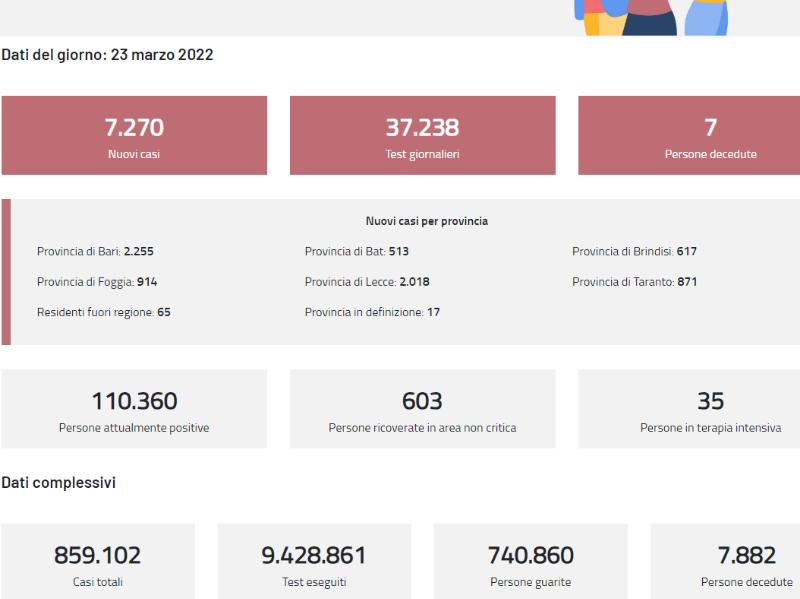Image resolution: width=800 pixels, height=599 pixels.
Task: Click the red Persone decedute card
Action: [x=689, y=135]
